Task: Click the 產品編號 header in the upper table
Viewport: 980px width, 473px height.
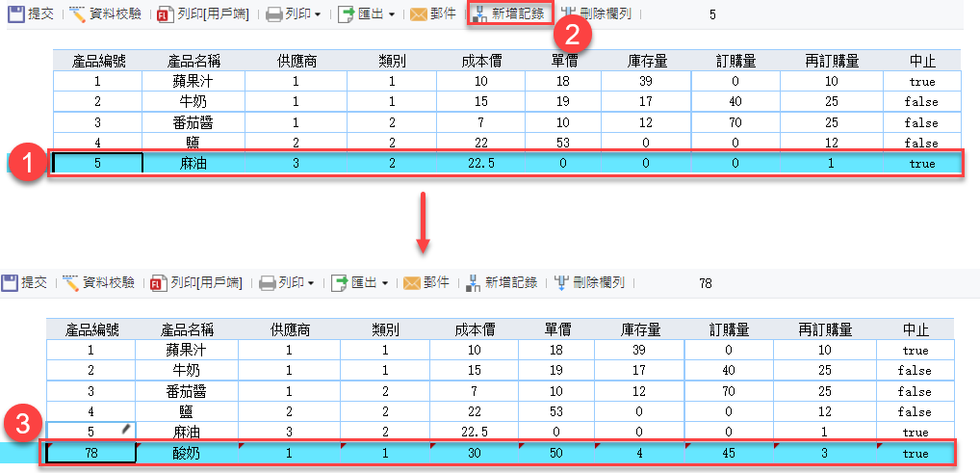Action: 97,61
